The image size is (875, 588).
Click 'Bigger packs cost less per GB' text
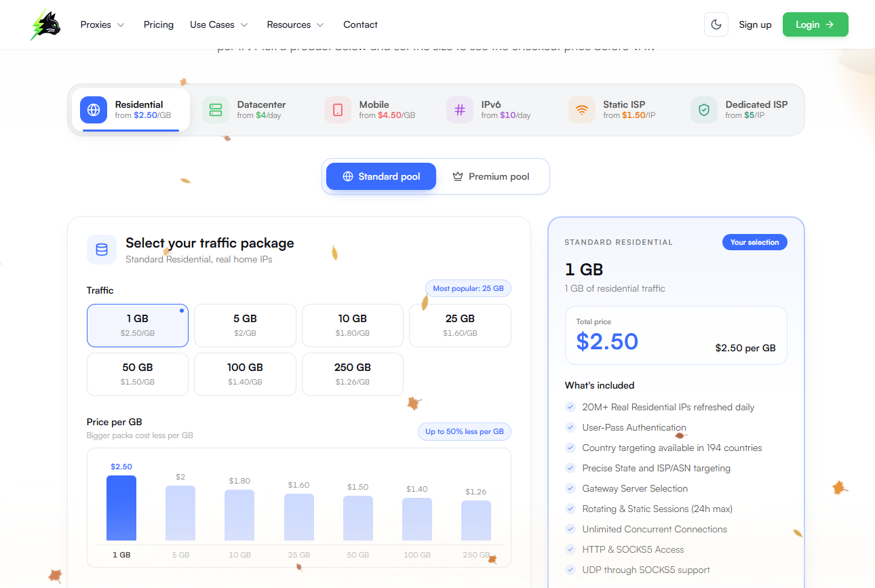tap(140, 435)
